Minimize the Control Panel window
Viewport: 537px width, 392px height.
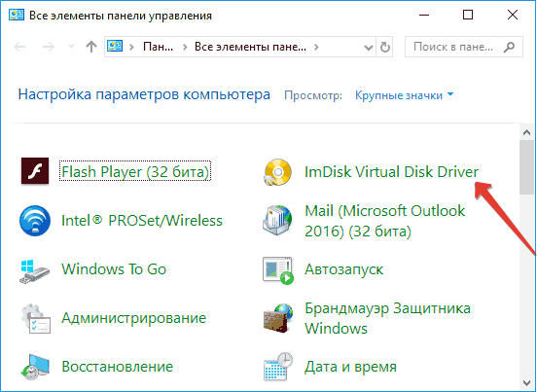coord(424,15)
